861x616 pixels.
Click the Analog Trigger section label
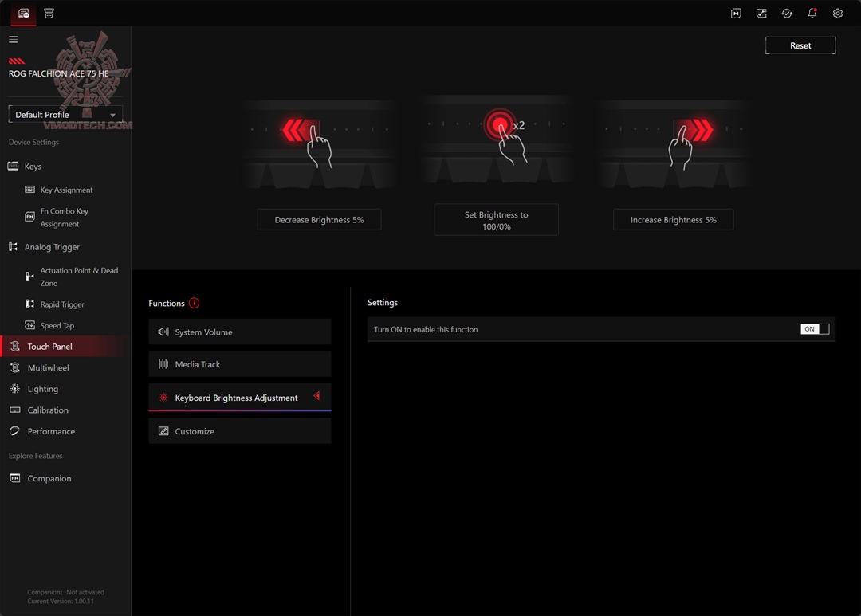52,247
